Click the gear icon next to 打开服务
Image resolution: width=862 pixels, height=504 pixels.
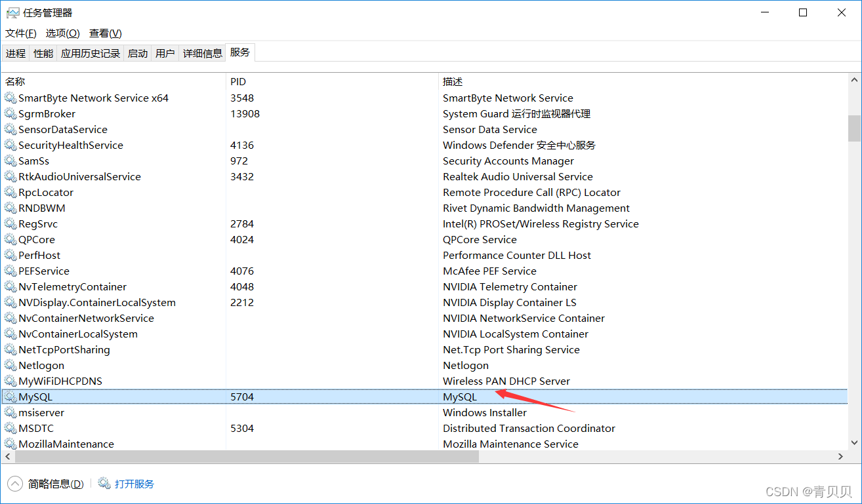tap(104, 484)
